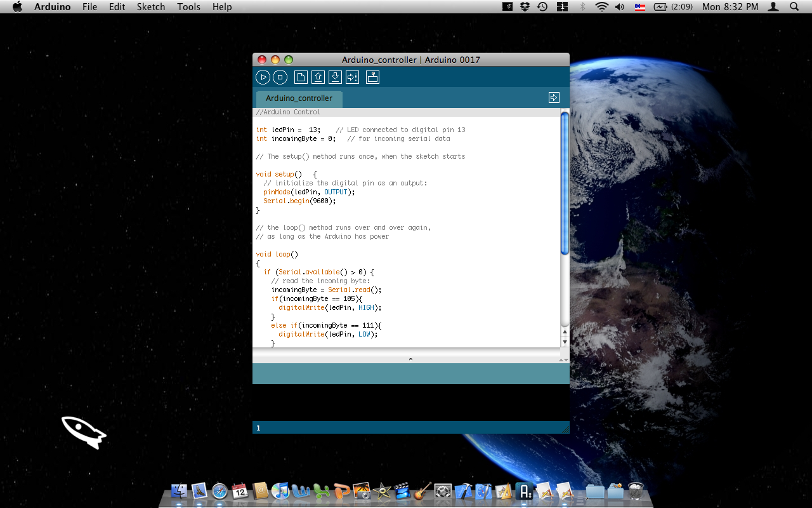Open the volume control in menu bar
This screenshot has width=812, height=508.
[x=620, y=7]
